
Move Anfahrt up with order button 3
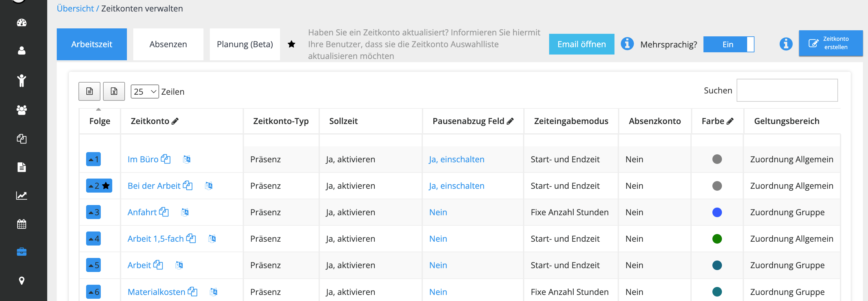point(93,212)
